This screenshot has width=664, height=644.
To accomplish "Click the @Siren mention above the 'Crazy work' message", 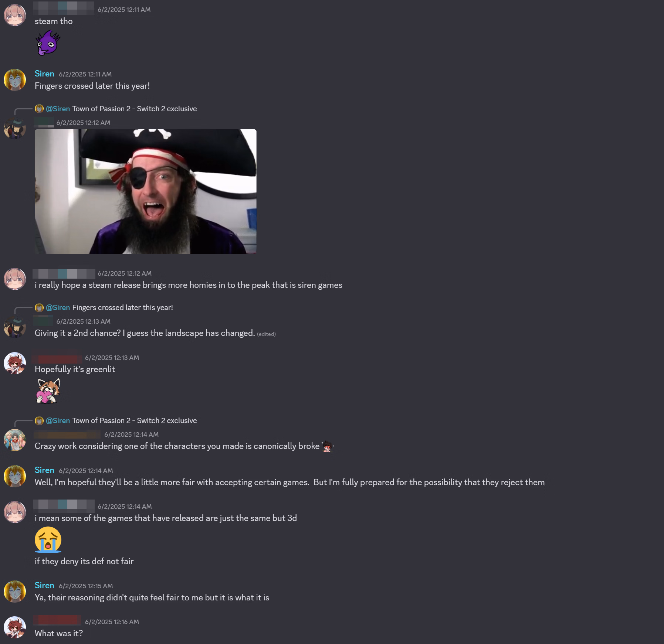I will [x=58, y=420].
